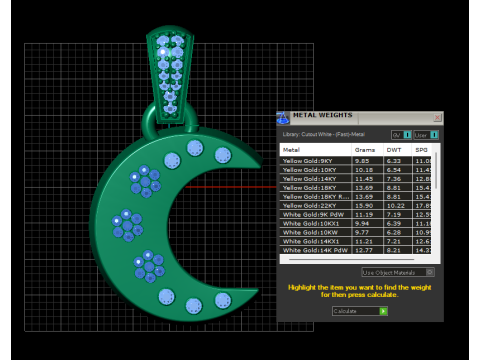Click the Calculate button

[x=360, y=311]
